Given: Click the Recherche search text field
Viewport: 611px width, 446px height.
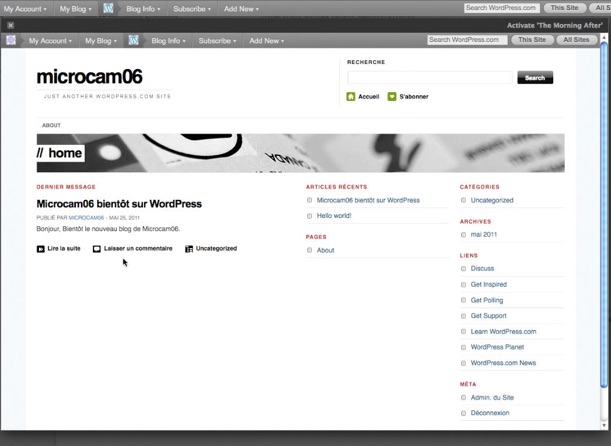Looking at the screenshot, I should [430, 78].
